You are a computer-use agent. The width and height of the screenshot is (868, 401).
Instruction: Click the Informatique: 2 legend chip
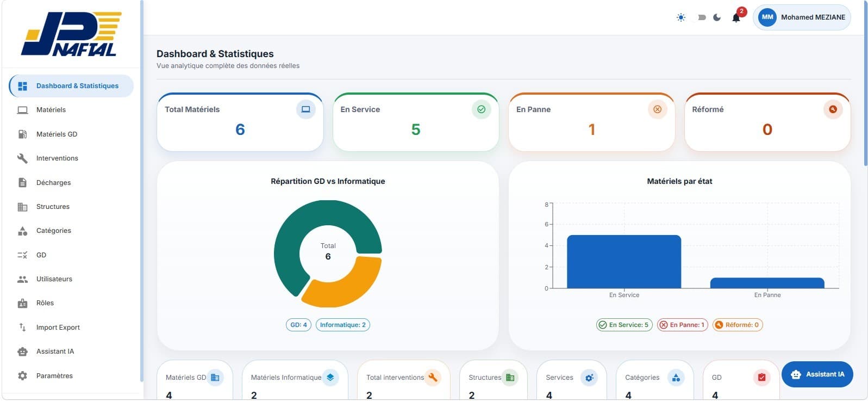coord(343,325)
